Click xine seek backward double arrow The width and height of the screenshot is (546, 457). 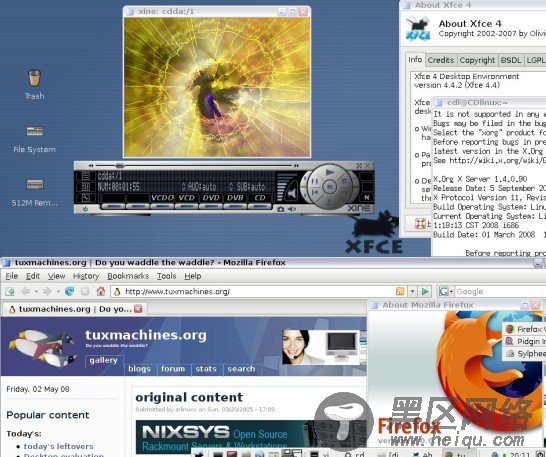click(x=91, y=165)
